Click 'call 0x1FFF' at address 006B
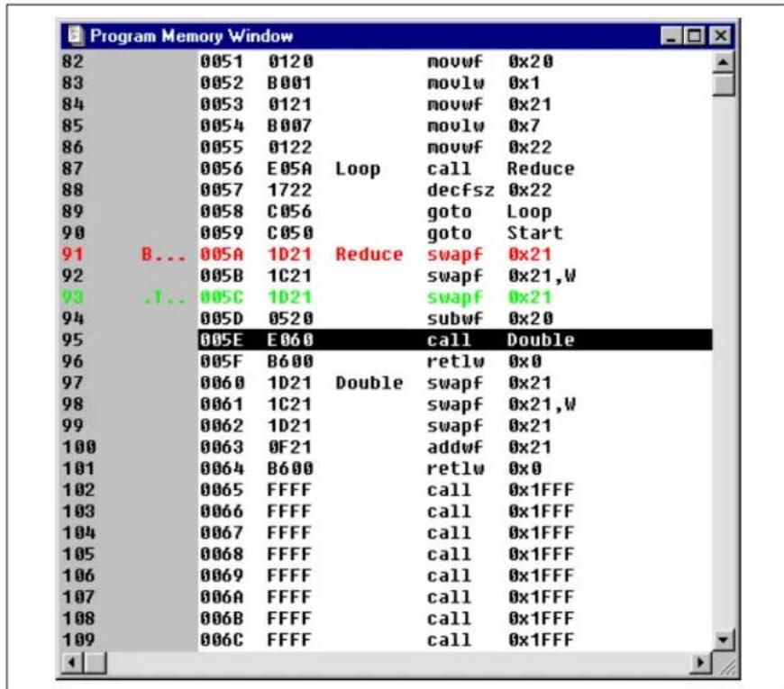 pyautogui.click(x=500, y=619)
